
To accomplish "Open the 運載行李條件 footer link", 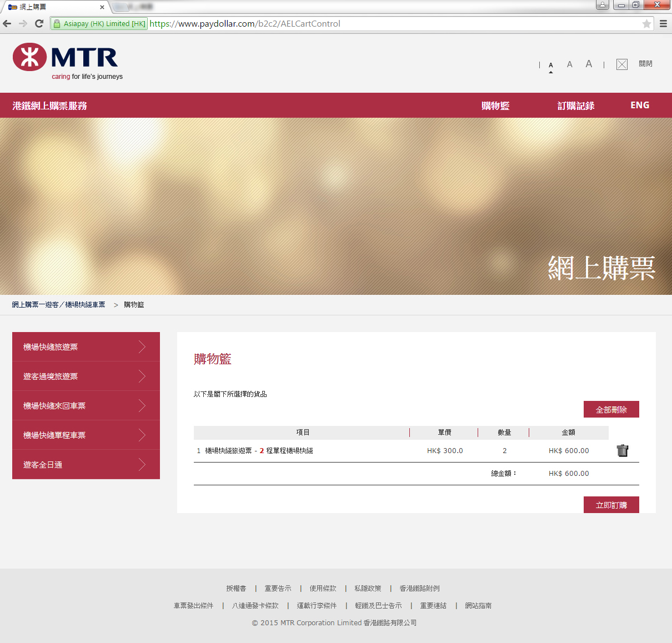I will [x=317, y=605].
